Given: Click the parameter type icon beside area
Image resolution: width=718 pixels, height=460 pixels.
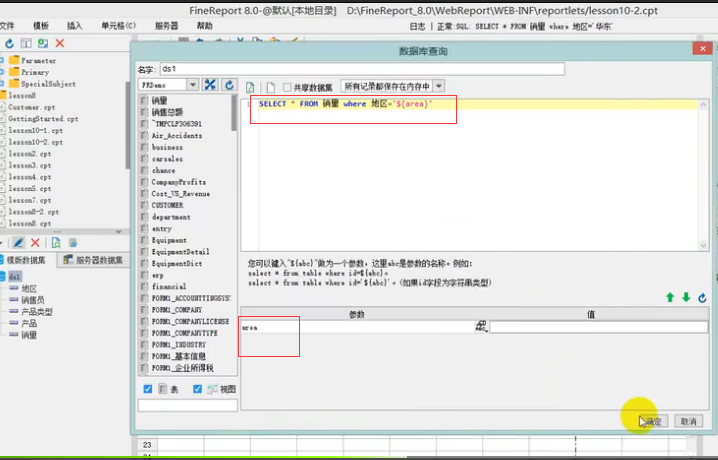Looking at the screenshot, I should click(x=481, y=326).
